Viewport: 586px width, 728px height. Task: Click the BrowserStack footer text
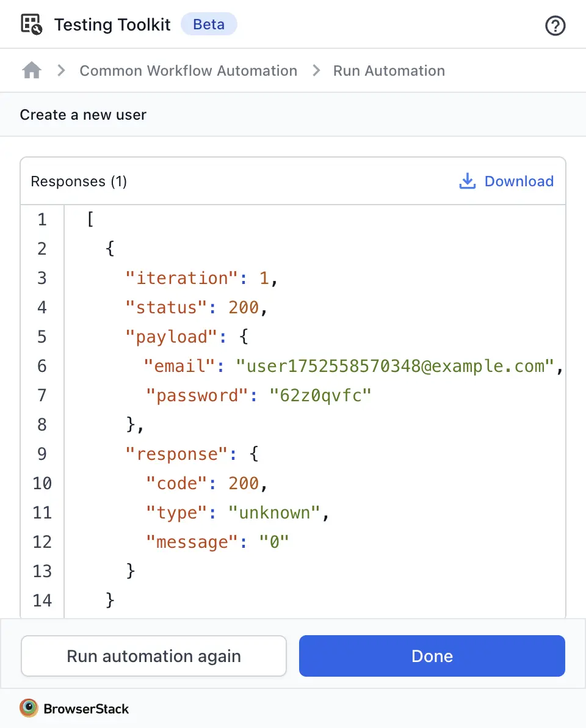coord(86,708)
